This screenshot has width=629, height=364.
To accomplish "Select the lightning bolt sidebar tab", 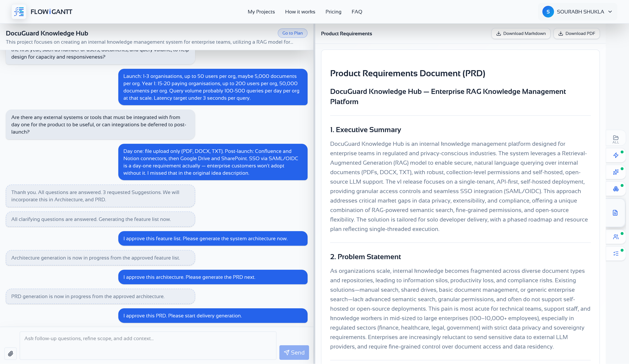I will coord(616,155).
